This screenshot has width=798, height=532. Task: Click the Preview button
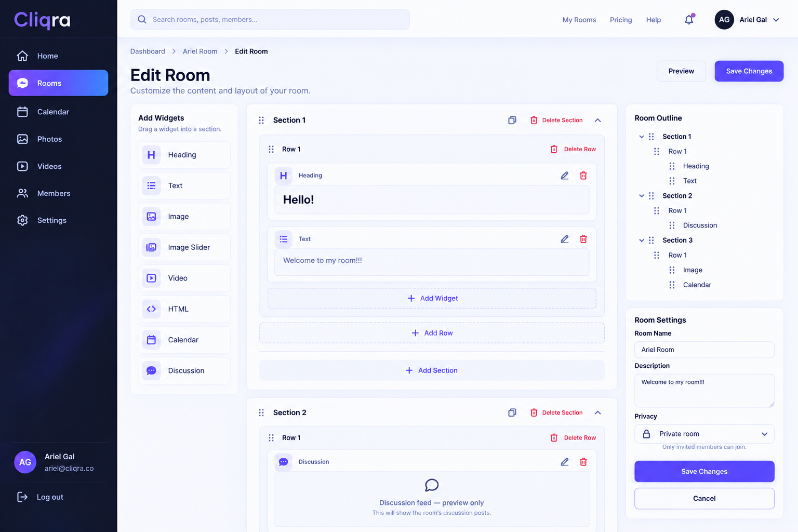click(681, 71)
